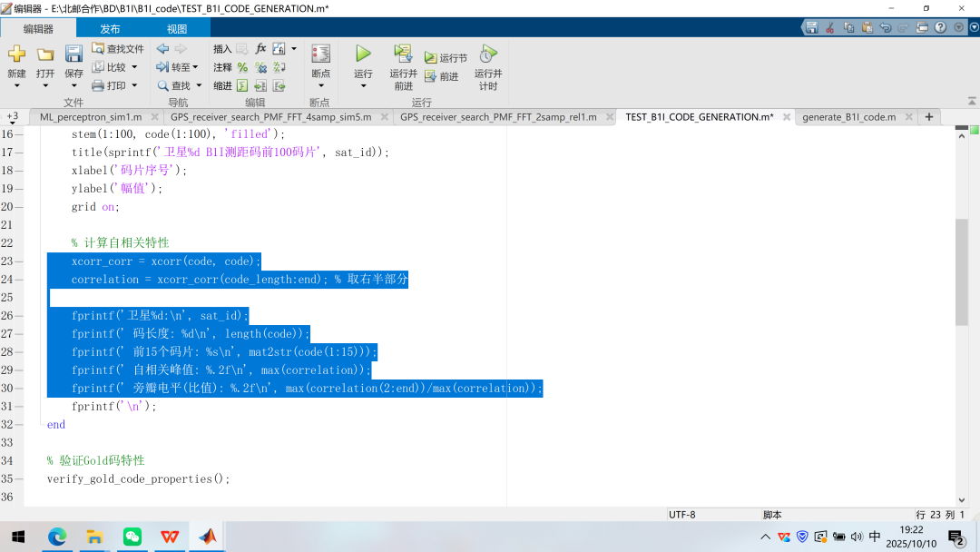This screenshot has width=980, height=552.
Task: Click the Run and Advance (运行并前进) icon
Action: pyautogui.click(x=403, y=54)
